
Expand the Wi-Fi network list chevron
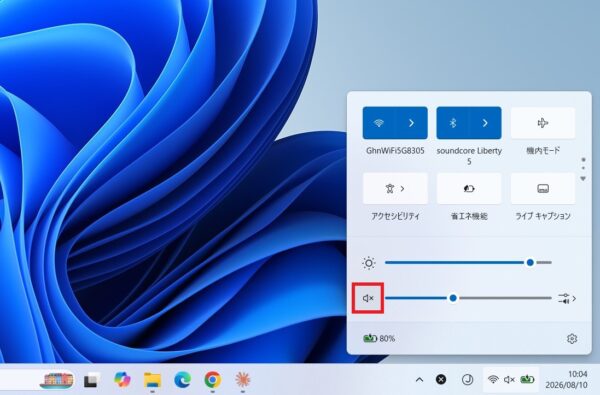pos(411,123)
